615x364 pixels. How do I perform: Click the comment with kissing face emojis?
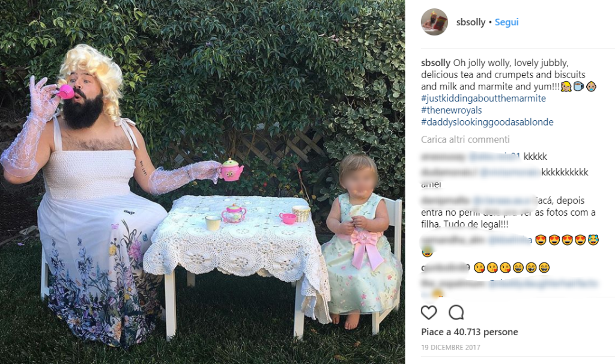[485, 268]
